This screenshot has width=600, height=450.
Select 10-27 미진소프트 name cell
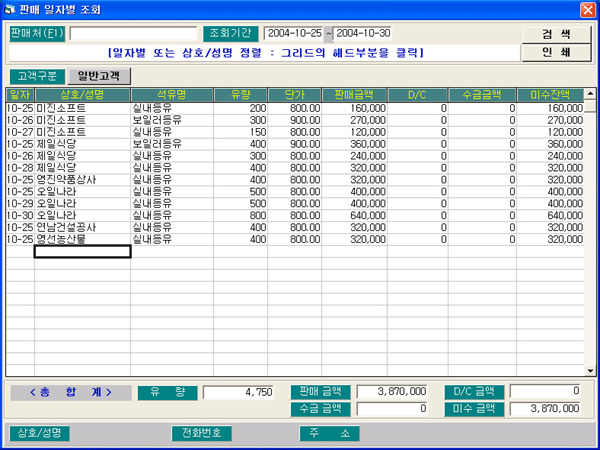pyautogui.click(x=82, y=132)
